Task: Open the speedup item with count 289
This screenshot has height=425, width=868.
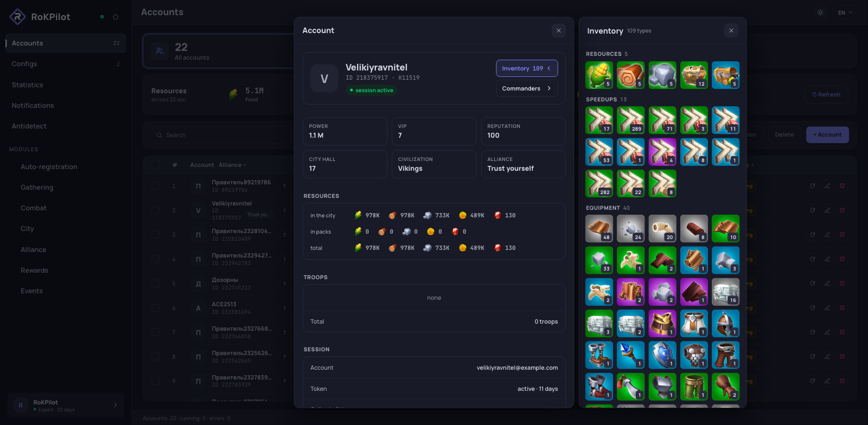Action: [631, 120]
